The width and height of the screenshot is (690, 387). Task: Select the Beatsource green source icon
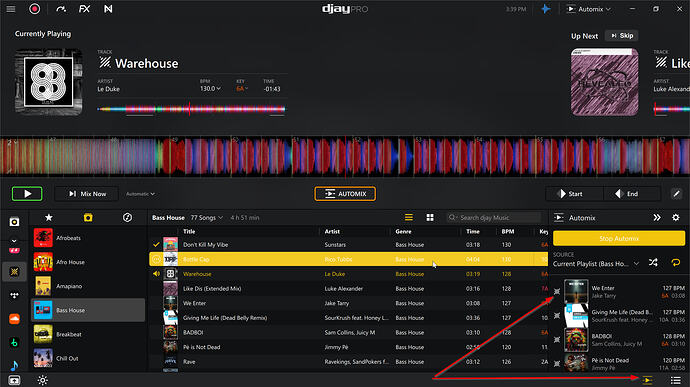click(x=15, y=342)
